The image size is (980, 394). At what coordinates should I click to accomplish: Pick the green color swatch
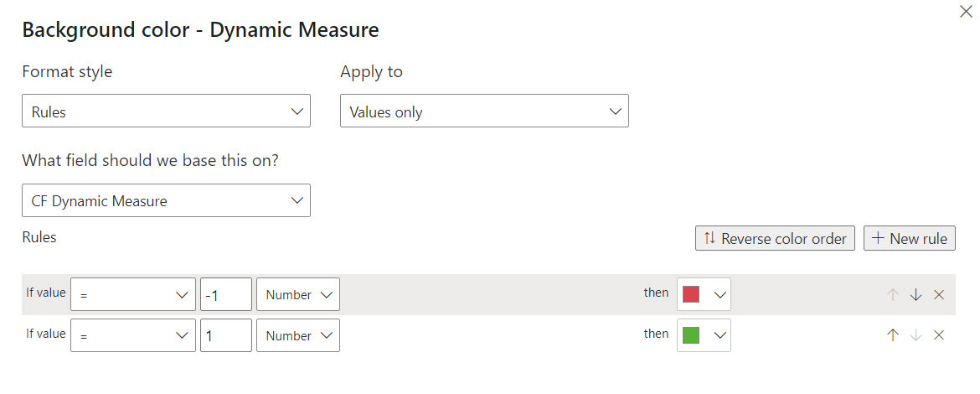pyautogui.click(x=691, y=335)
